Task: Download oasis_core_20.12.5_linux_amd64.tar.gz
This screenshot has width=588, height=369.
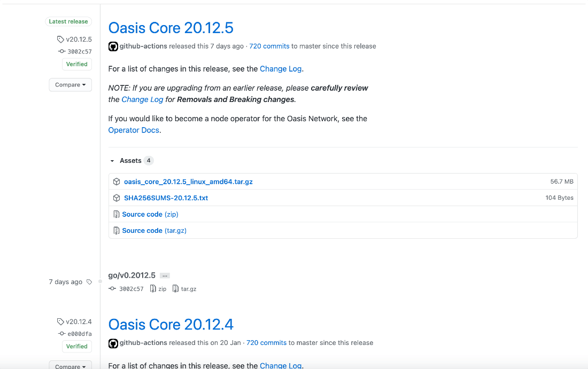Action: pos(188,182)
